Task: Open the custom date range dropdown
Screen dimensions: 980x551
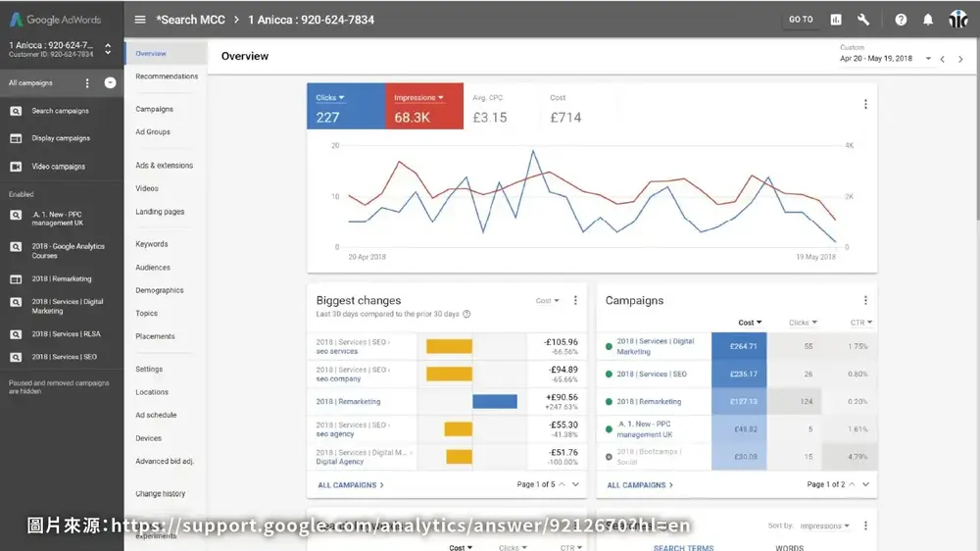Action: point(885,58)
